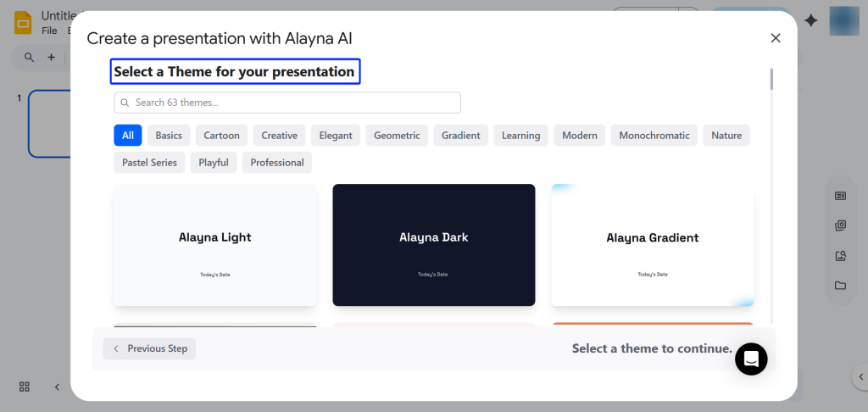Pick the Alayna Dark theme
The width and height of the screenshot is (868, 412).
[x=433, y=245]
